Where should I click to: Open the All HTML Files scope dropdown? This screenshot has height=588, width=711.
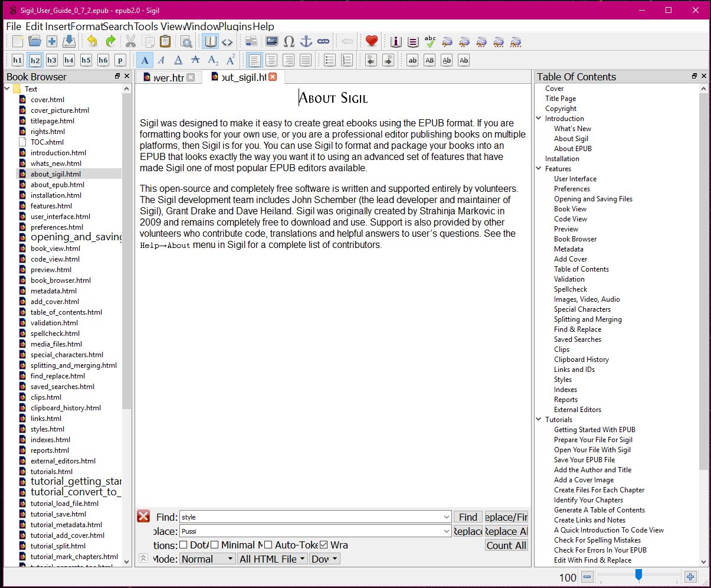pos(272,558)
